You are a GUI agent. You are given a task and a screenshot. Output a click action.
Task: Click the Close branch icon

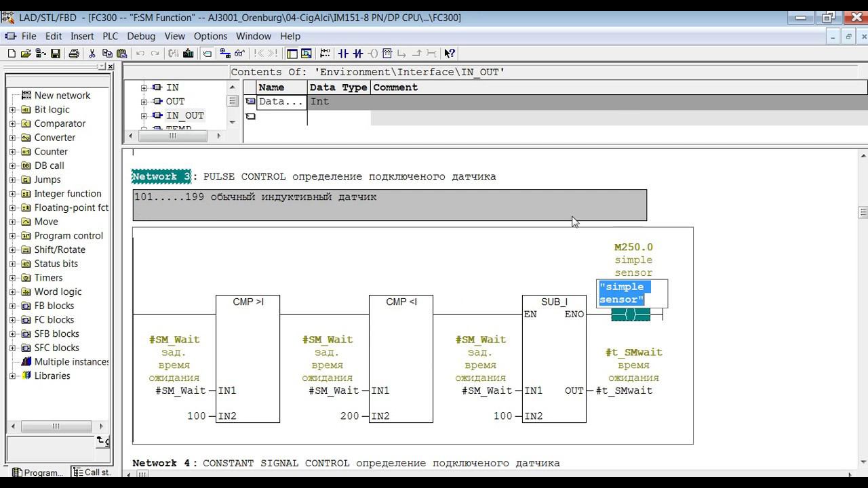[416, 54]
